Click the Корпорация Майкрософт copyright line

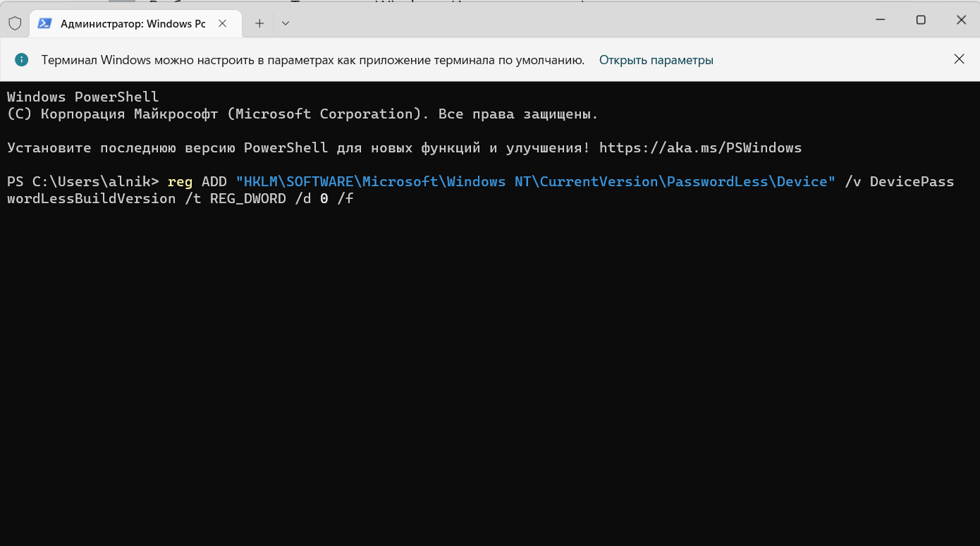point(302,114)
